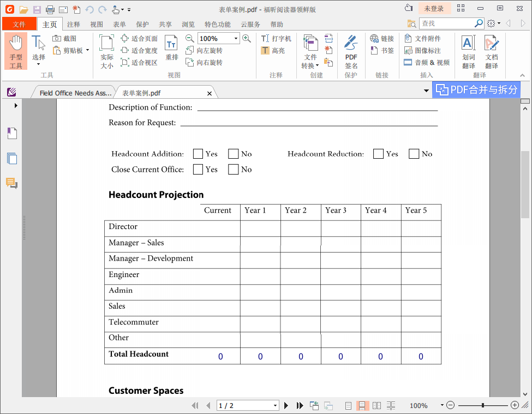Check Yes for Close Current Office
Viewport: 532px width, 414px height.
click(198, 170)
